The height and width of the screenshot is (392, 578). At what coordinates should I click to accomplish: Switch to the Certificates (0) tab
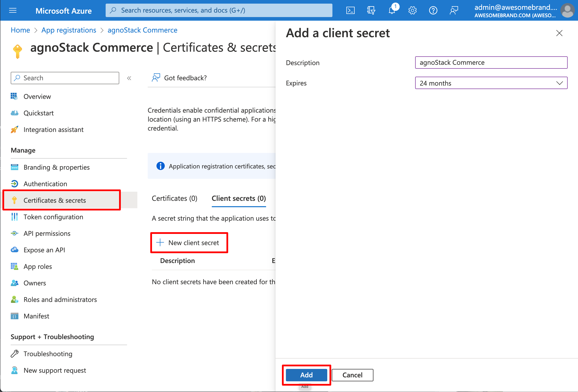pos(174,198)
